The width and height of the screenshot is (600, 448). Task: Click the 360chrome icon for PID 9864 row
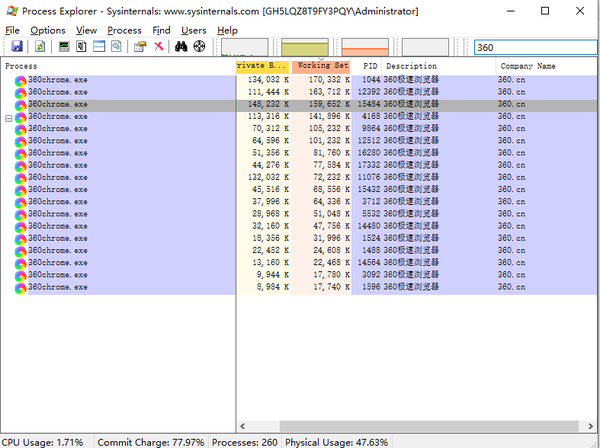[x=20, y=130]
